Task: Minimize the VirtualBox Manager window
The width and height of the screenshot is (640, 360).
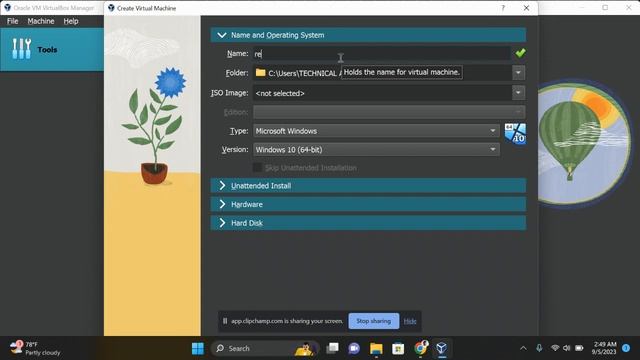Action: 582,8
